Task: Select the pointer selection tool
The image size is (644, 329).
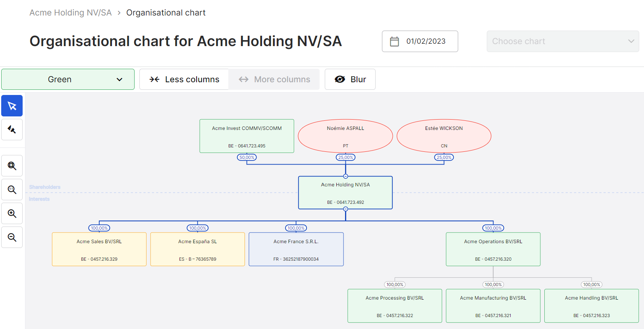Action: pos(12,106)
